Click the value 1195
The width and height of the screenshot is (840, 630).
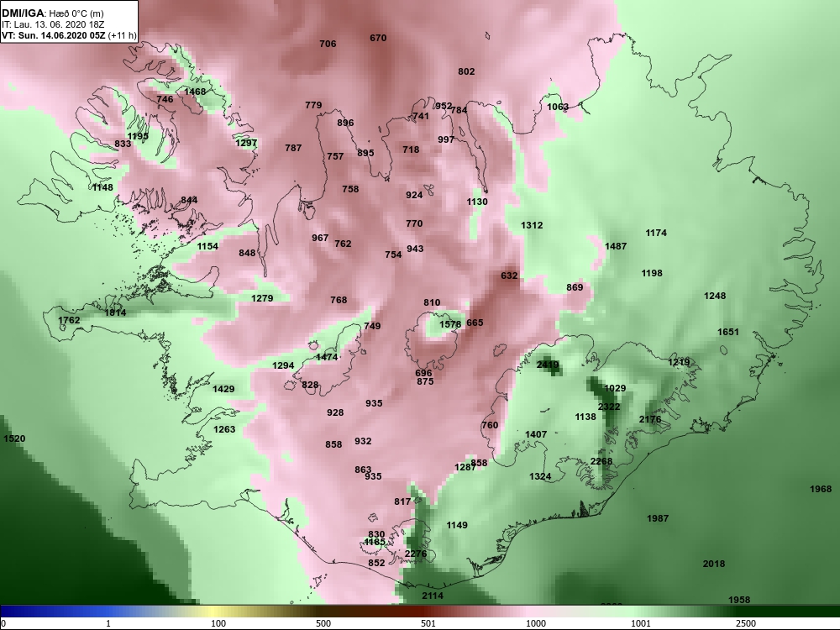138,137
